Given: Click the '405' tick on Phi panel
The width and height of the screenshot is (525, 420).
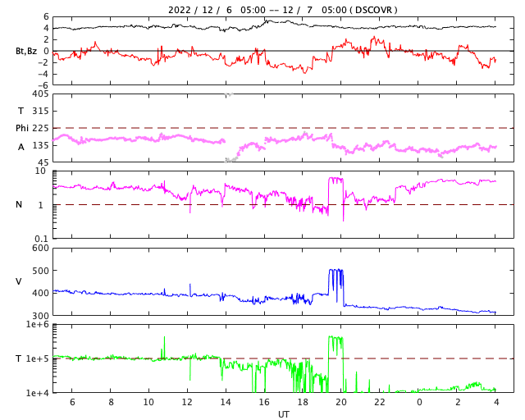Looking at the screenshot, I should click(x=40, y=94).
